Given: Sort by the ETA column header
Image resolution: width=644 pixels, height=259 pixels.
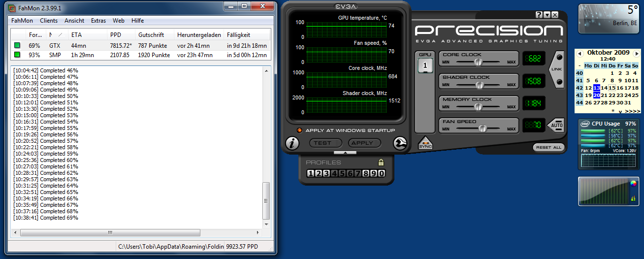Looking at the screenshot, I should click(x=88, y=35).
